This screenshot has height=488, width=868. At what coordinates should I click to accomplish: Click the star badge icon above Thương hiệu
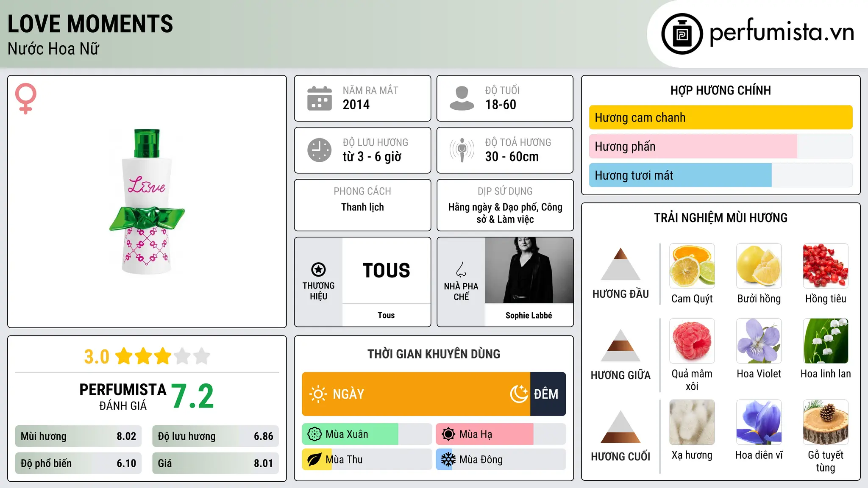(318, 269)
